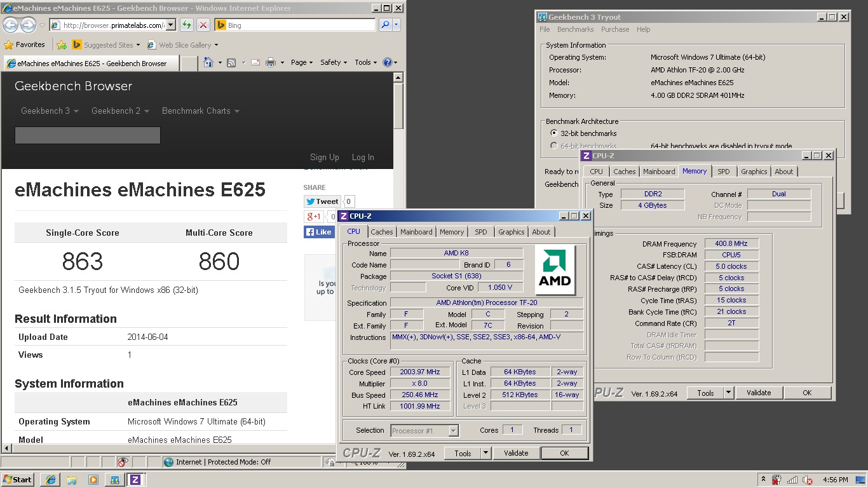This screenshot has height=488, width=868.
Task: Switch to SPD tab in front CPU-Z
Action: tap(480, 232)
